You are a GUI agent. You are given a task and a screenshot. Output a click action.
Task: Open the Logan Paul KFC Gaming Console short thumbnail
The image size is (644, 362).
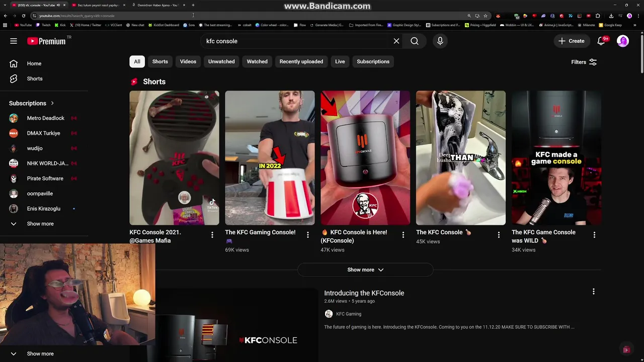[x=270, y=158]
